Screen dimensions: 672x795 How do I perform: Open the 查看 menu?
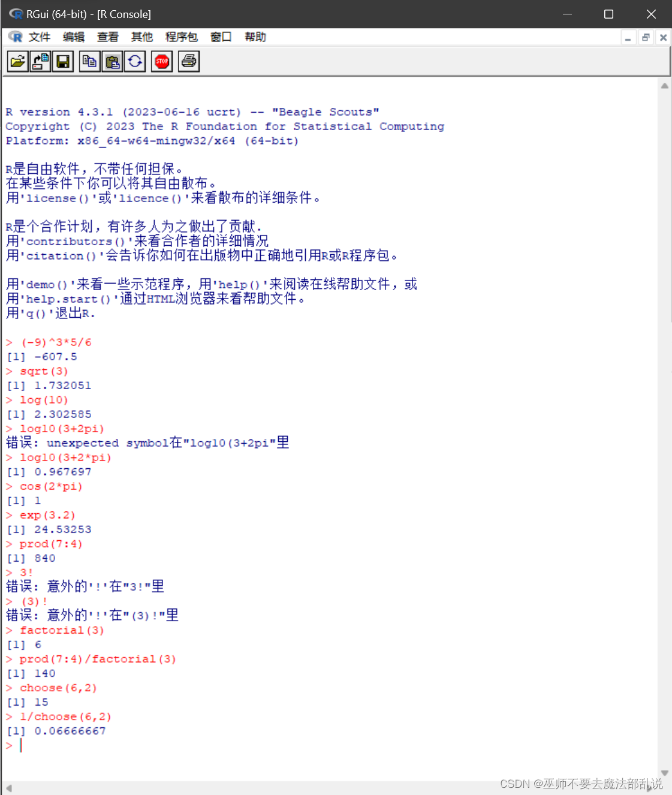click(x=108, y=37)
